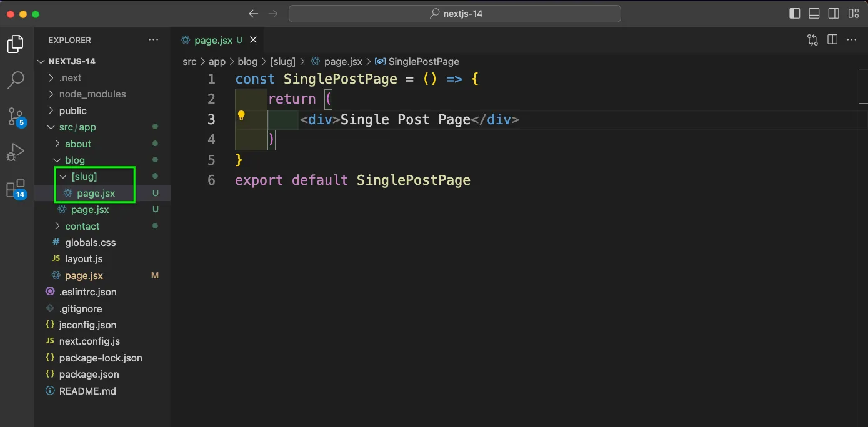Collapse the src/app folder
The image size is (868, 427).
(x=102, y=127)
